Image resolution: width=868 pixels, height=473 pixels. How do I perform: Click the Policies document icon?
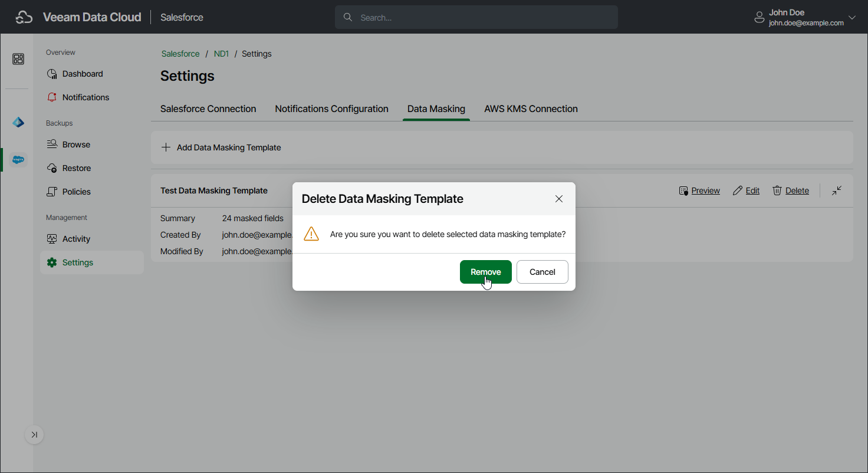(52, 192)
